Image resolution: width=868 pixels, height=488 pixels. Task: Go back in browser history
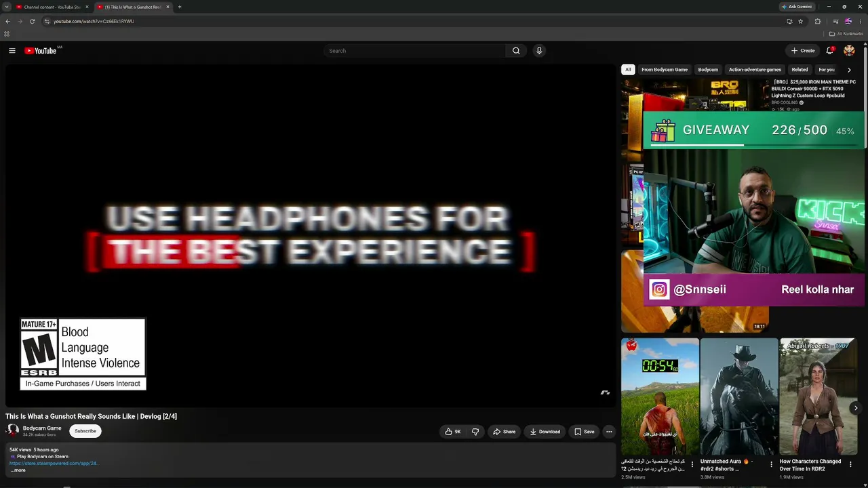click(x=7, y=21)
